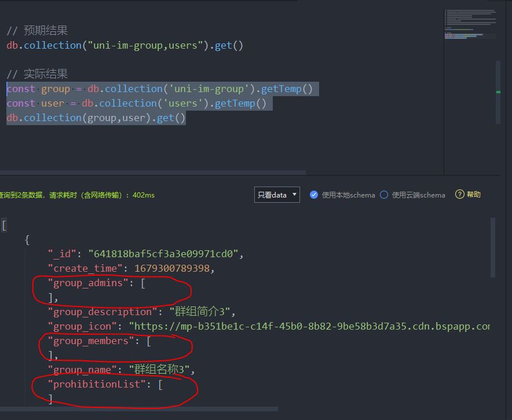Click the code minimap preview
Screen dimensions: 512x420
[x=470, y=24]
